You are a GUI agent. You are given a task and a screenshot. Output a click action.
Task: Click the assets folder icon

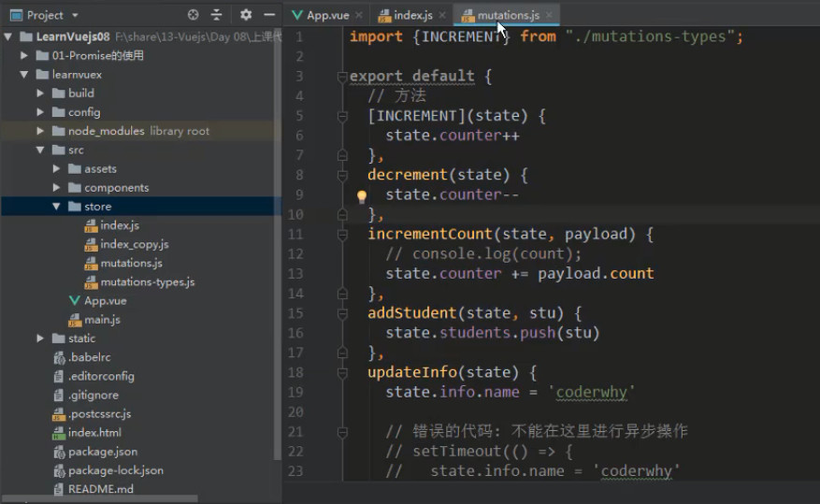coord(75,168)
